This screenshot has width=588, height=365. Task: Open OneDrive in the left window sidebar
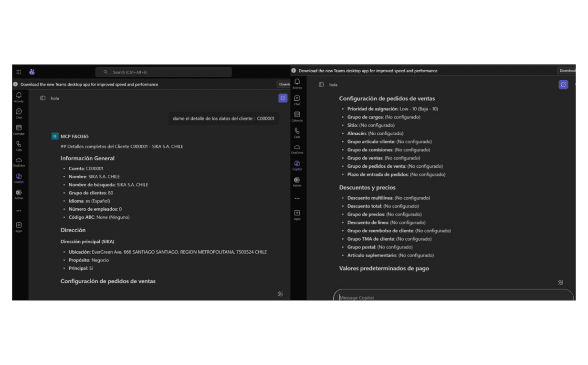19,161
